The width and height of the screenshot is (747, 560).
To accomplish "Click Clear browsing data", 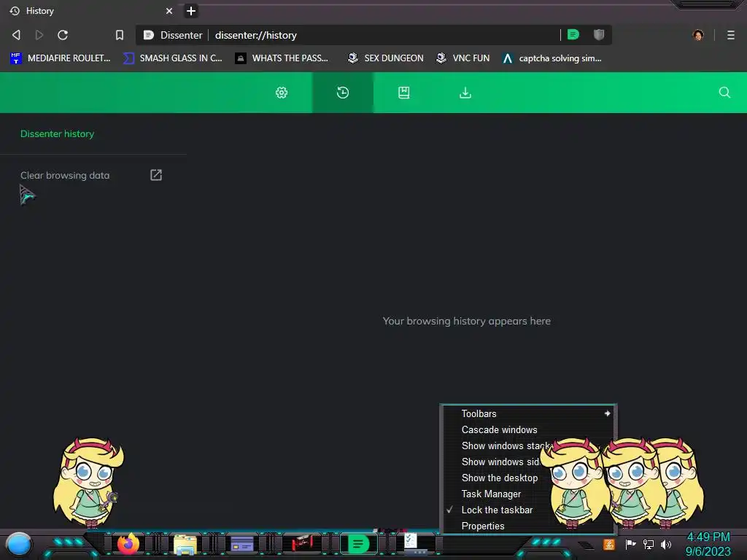I will (x=65, y=175).
